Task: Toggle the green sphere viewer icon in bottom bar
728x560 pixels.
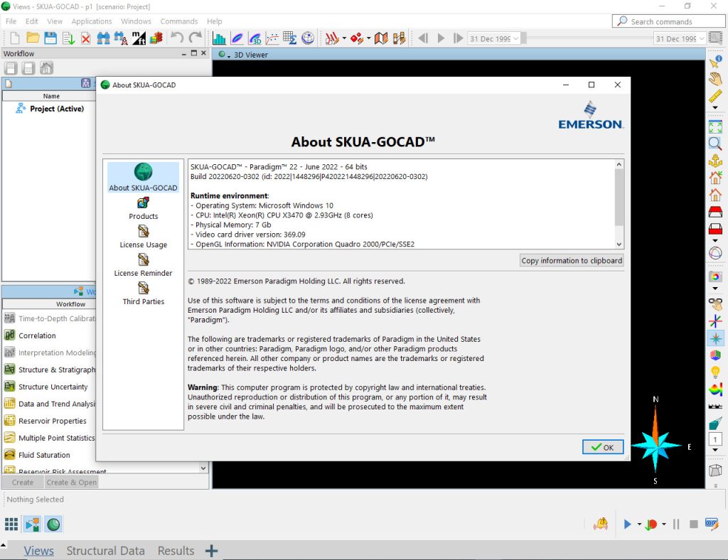Action: tap(53, 524)
